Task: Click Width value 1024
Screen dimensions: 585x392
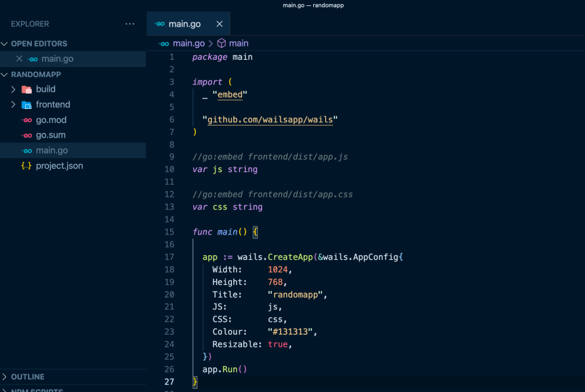Action: tap(278, 270)
